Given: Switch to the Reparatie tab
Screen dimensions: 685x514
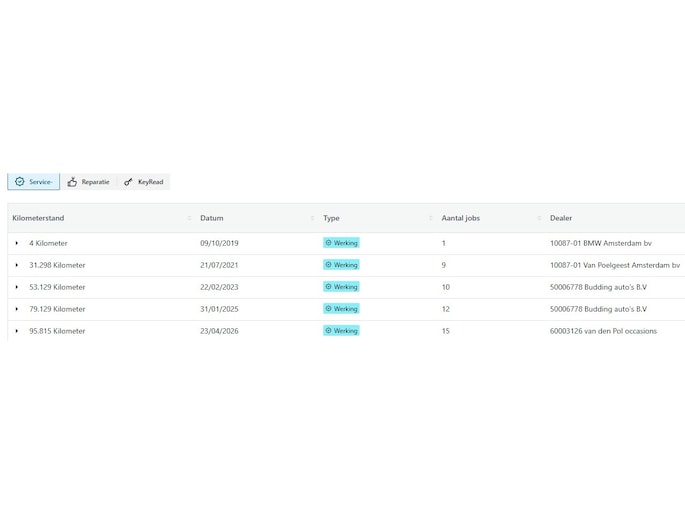Looking at the screenshot, I should point(88,182).
